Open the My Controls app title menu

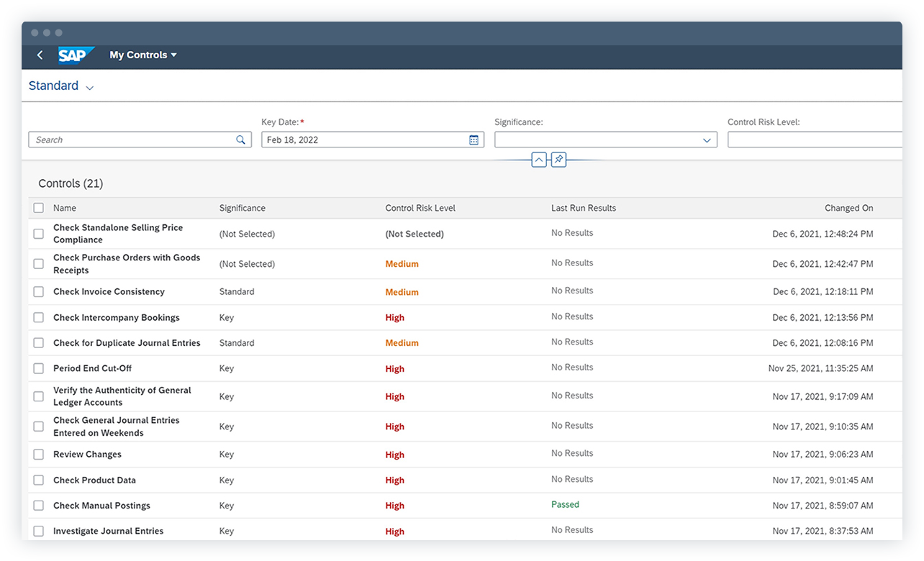(x=143, y=55)
